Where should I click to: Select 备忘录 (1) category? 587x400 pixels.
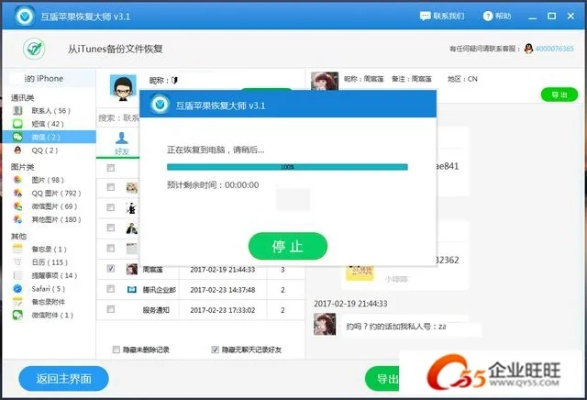(x=49, y=249)
